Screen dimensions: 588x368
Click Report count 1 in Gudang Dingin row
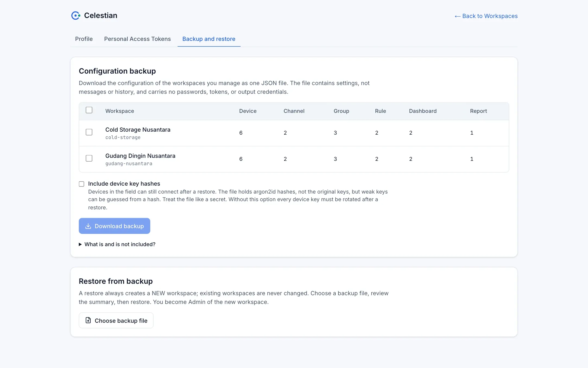472,159
